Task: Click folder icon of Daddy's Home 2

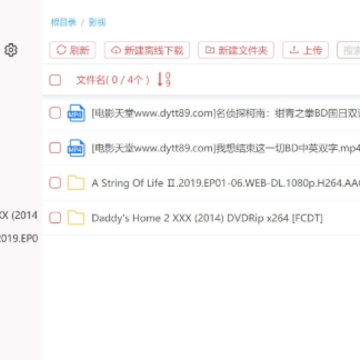Action: coord(76,218)
